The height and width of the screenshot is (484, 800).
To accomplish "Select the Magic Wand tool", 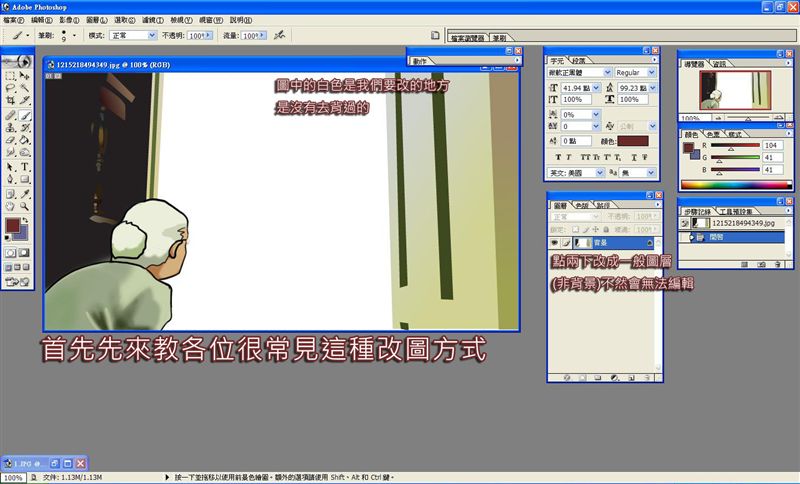I will (24, 88).
